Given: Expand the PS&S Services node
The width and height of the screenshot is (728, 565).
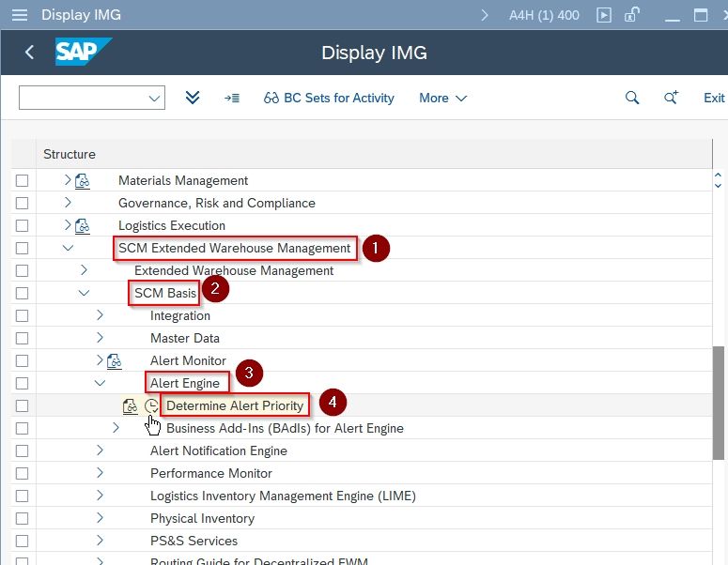Looking at the screenshot, I should pyautogui.click(x=100, y=541).
